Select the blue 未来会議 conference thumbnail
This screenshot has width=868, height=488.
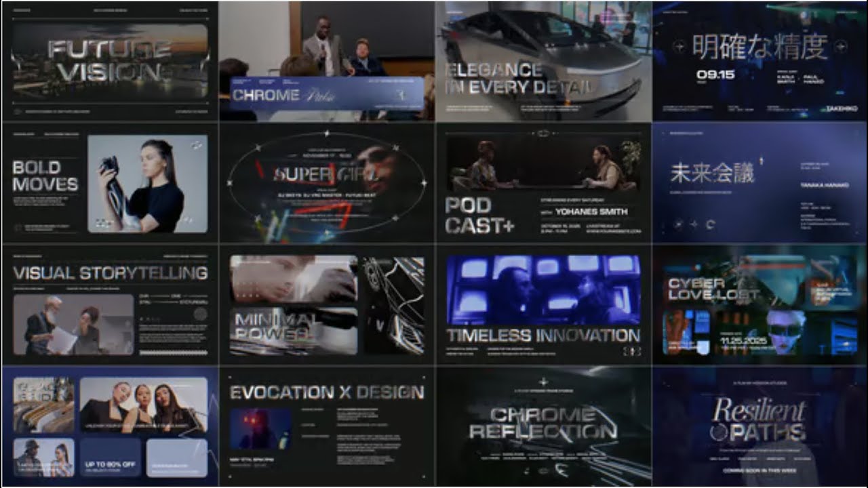760,183
